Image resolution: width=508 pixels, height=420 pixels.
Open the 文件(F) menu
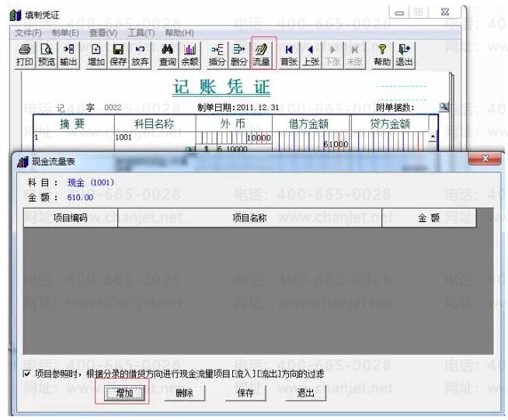coord(28,33)
